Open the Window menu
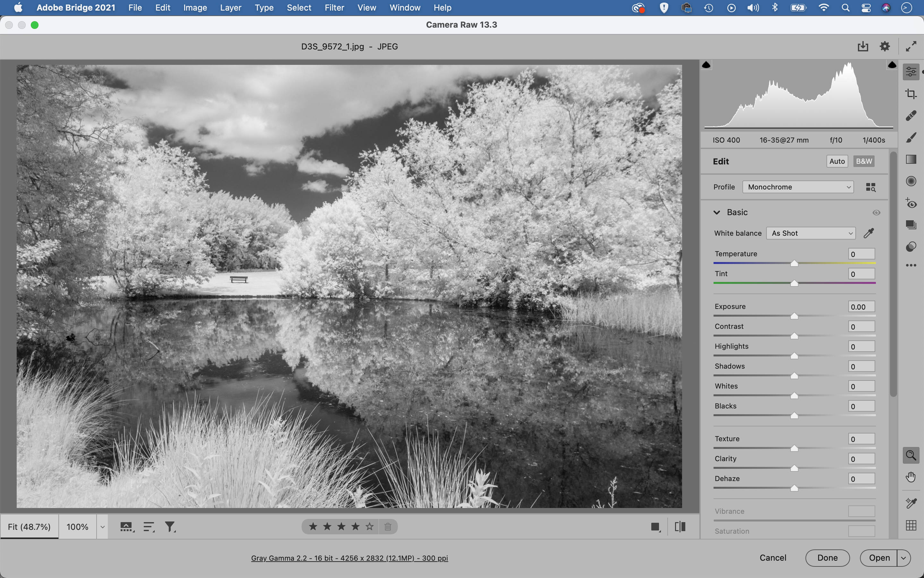This screenshot has width=924, height=578. tap(405, 8)
